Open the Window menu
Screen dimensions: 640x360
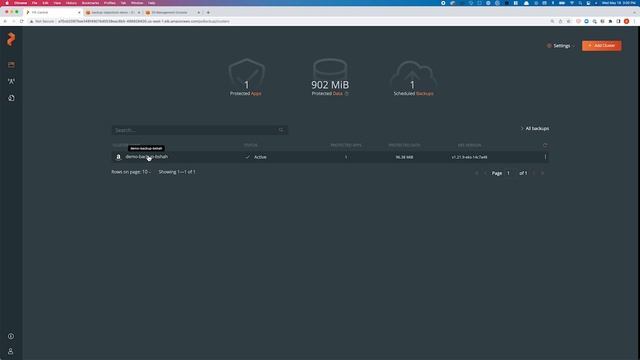click(x=137, y=3)
